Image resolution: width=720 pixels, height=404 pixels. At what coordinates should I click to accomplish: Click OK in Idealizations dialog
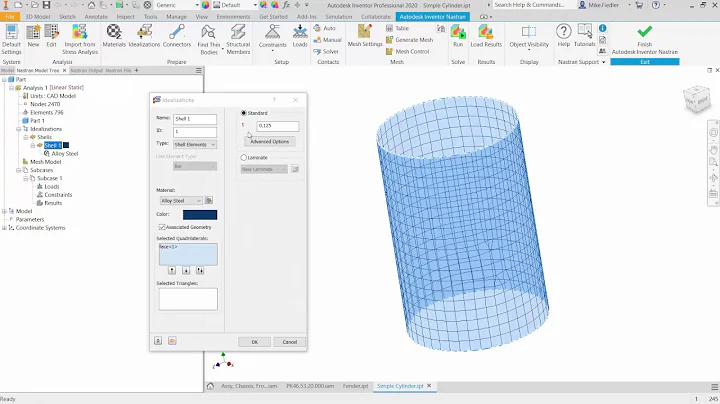pyautogui.click(x=254, y=342)
